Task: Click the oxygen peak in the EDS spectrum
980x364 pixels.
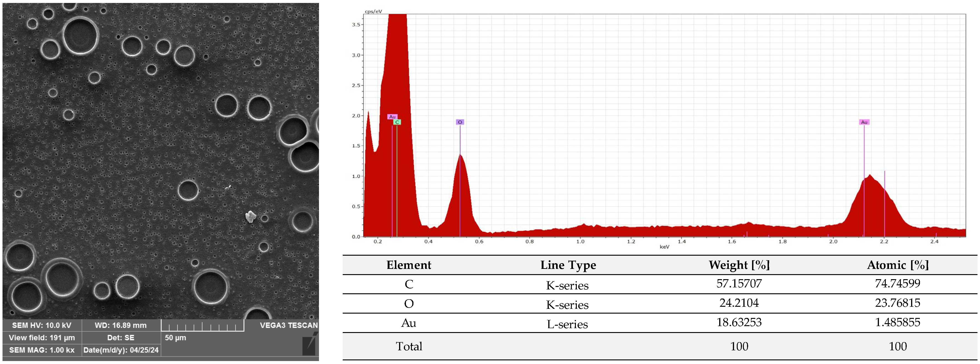Action: (x=461, y=190)
